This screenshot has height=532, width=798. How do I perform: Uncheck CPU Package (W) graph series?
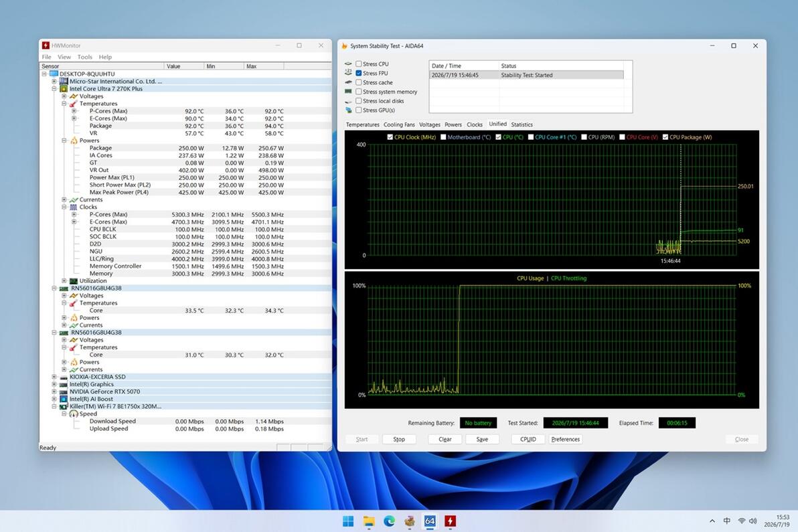coord(665,137)
